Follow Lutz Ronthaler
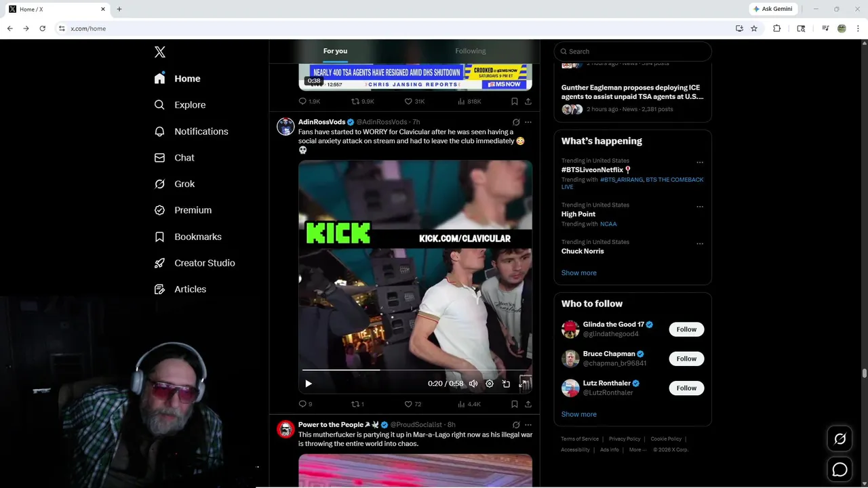868x488 pixels. 686,388
